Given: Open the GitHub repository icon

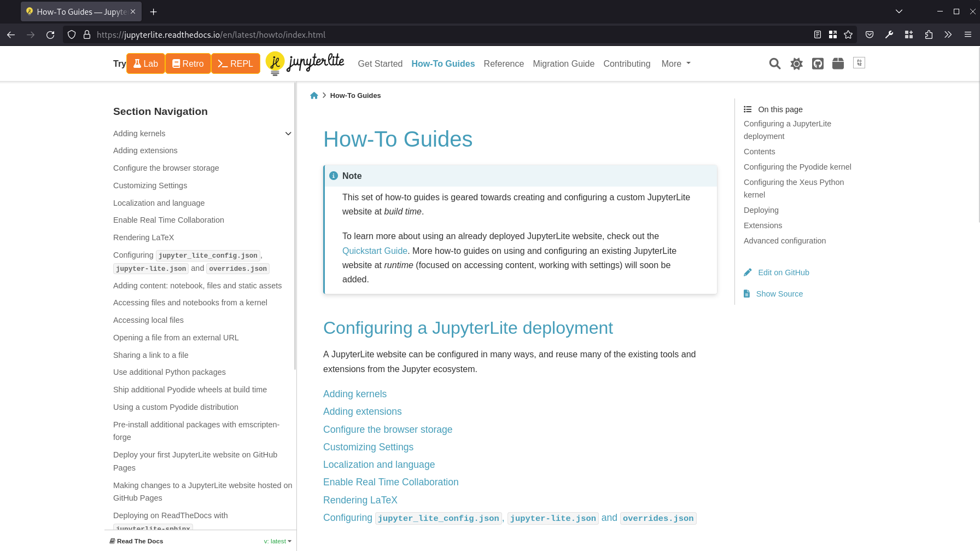Looking at the screenshot, I should pyautogui.click(x=818, y=63).
